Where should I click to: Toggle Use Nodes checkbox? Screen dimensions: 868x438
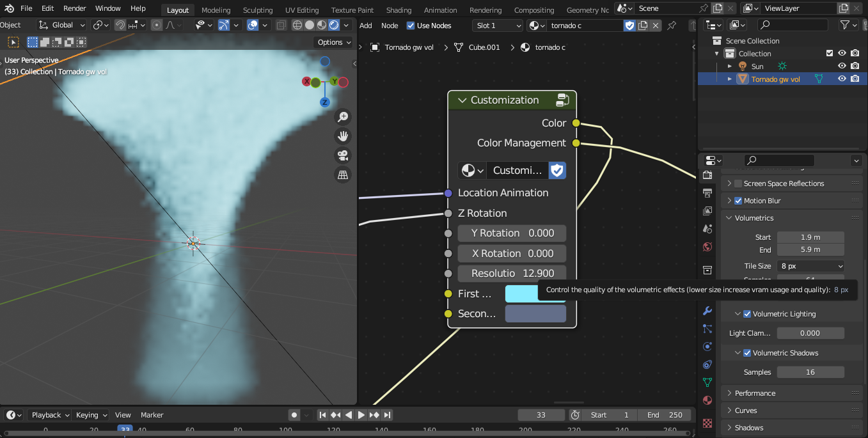411,26
